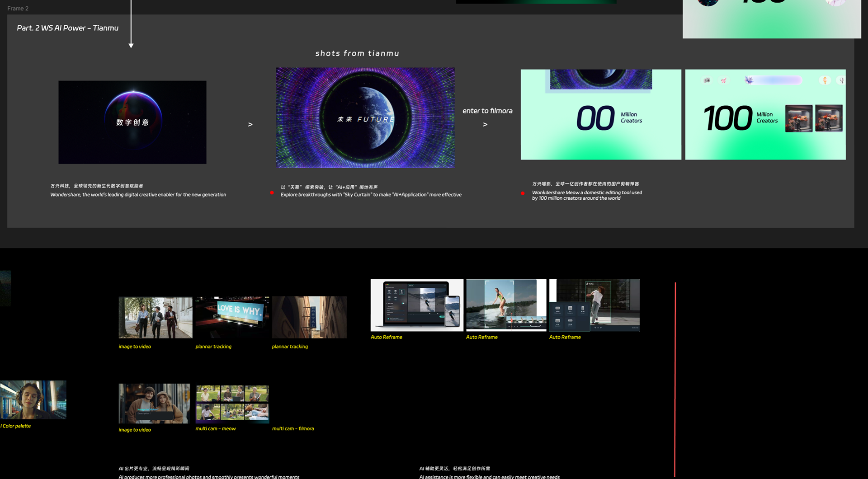868x479 pixels.
Task: Click "Auto Reframe" label under the surfer image
Action: (482, 337)
